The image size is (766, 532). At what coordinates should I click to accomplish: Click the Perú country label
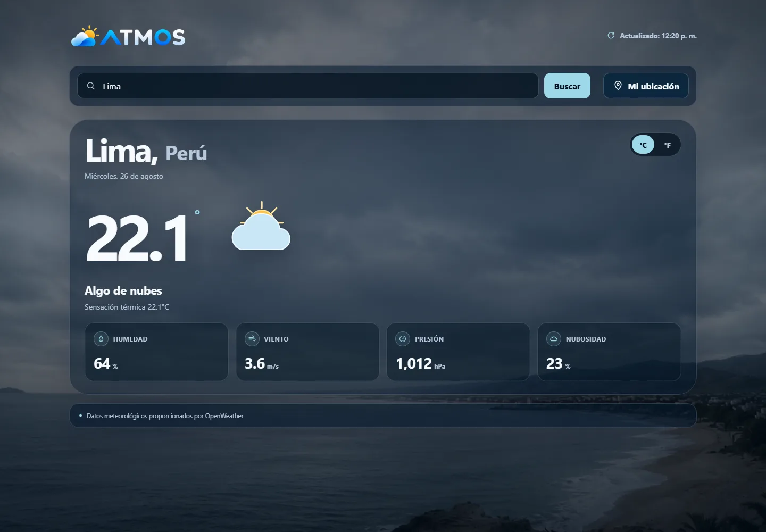click(186, 153)
